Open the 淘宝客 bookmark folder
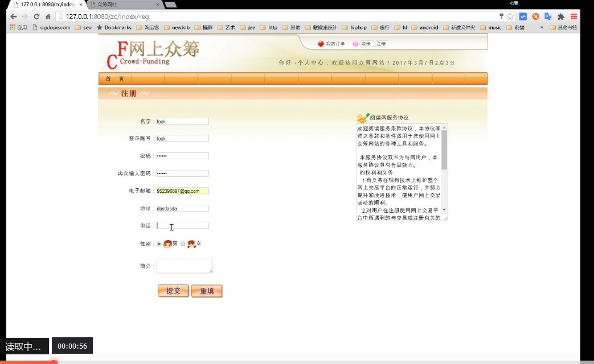 click(x=148, y=27)
